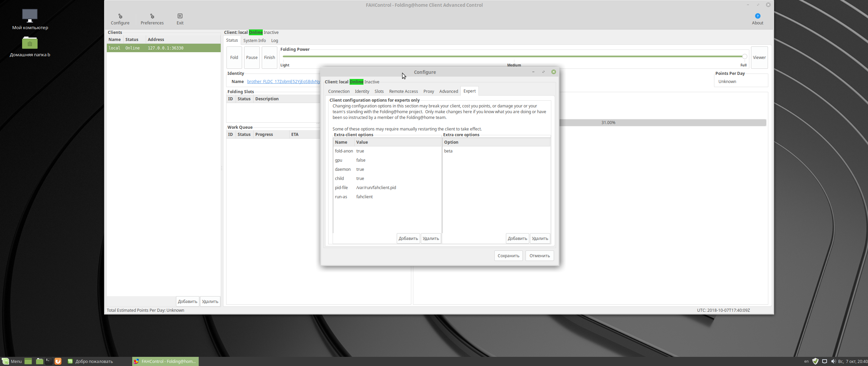Open the Mint Menu button
This screenshot has height=366, width=868.
tap(12, 361)
